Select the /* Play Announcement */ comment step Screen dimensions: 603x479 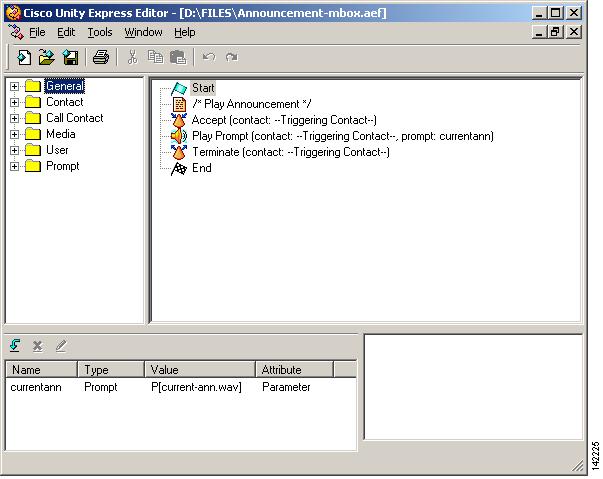pyautogui.click(x=252, y=104)
